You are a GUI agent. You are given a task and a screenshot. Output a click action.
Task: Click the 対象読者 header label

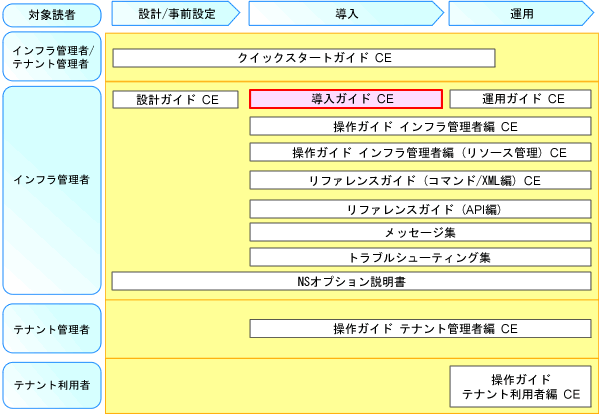52,15
